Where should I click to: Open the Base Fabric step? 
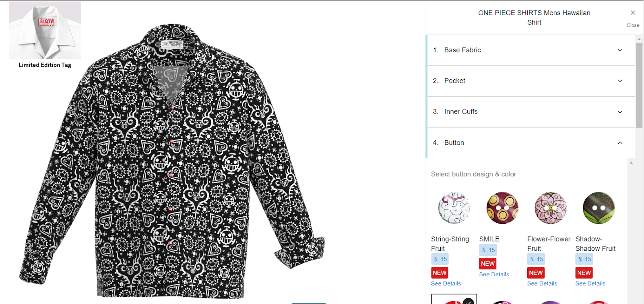(531, 50)
